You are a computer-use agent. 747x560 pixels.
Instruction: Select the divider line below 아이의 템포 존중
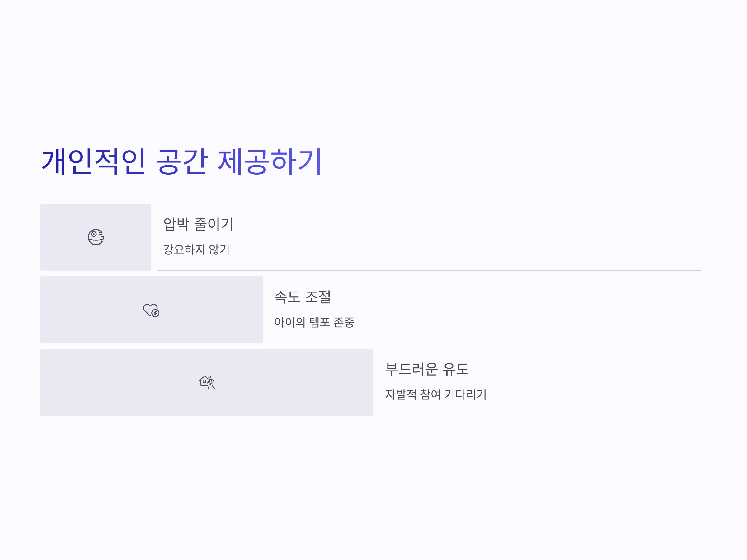tap(485, 343)
